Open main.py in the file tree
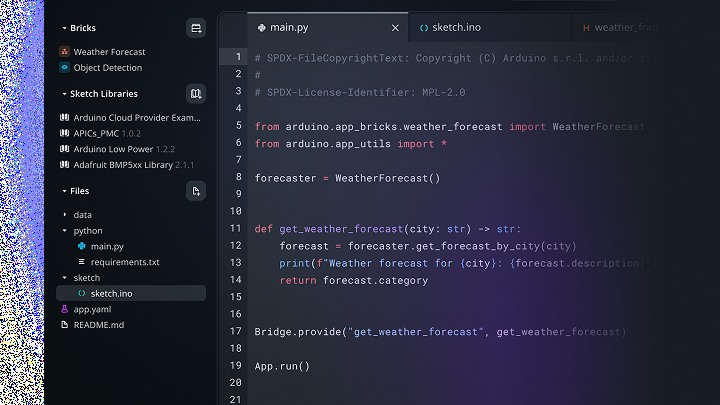The height and width of the screenshot is (405, 720). click(107, 246)
